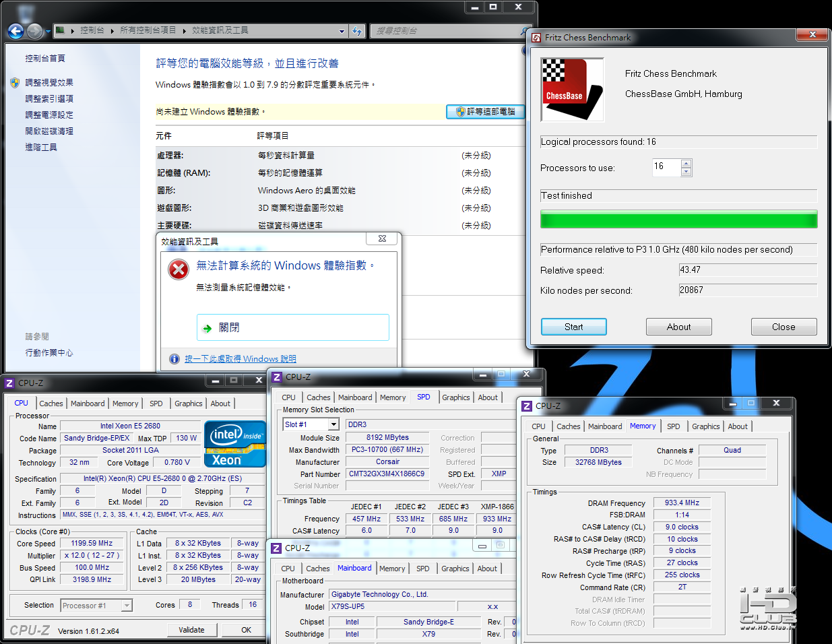The image size is (832, 644).
Task: Click the back arrow in Control Panel
Action: pyautogui.click(x=15, y=31)
